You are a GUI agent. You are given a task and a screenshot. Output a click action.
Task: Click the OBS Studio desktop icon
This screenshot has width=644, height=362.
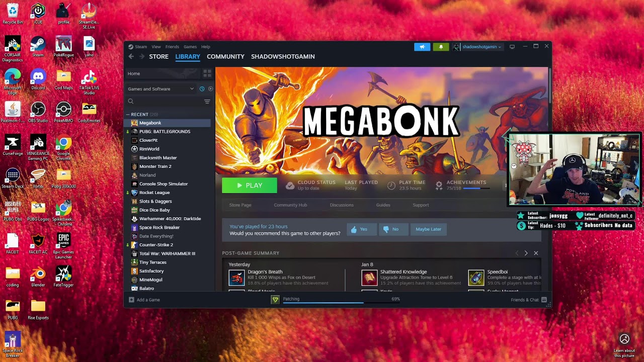[38, 112]
